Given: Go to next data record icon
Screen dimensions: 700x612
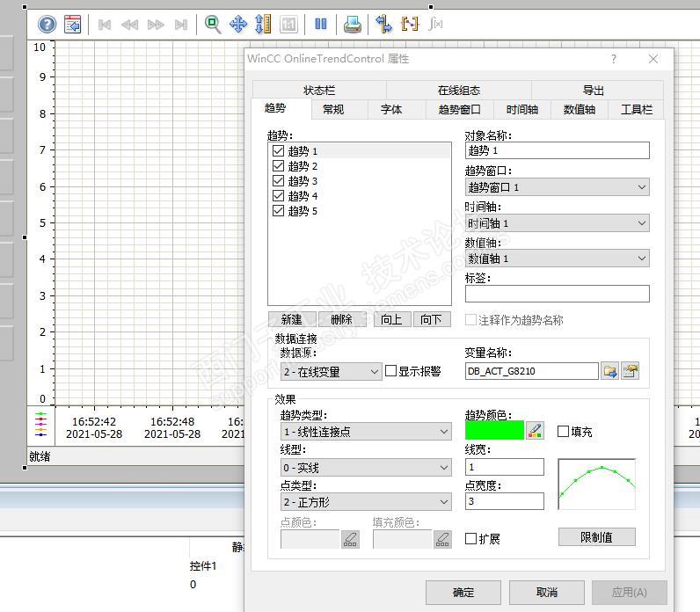Looking at the screenshot, I should click(x=156, y=24).
